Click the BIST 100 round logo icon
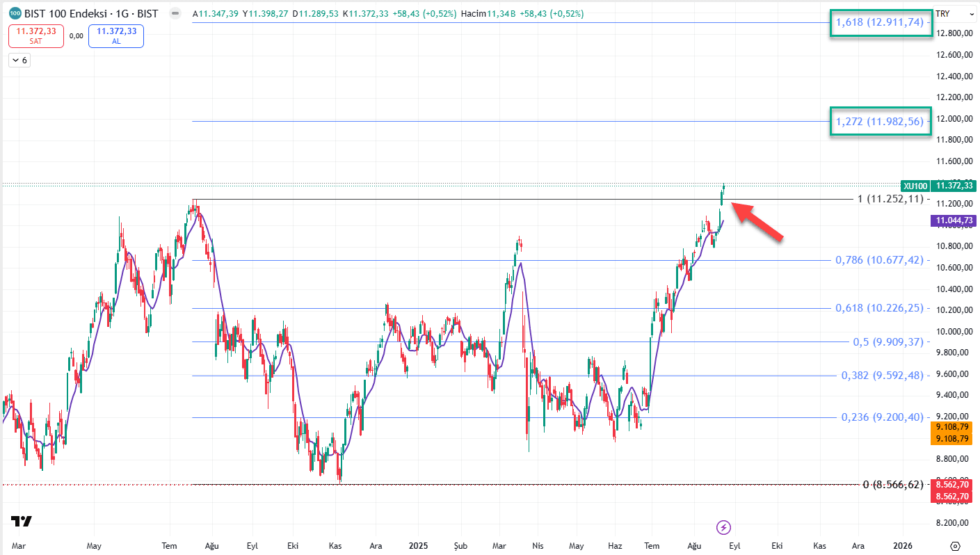 15,14
